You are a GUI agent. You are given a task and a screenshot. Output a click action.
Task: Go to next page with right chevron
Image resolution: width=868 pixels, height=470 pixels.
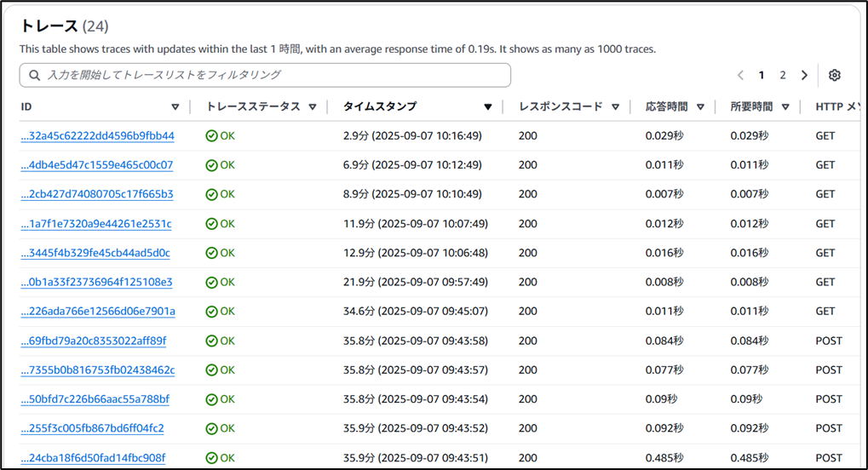[804, 75]
